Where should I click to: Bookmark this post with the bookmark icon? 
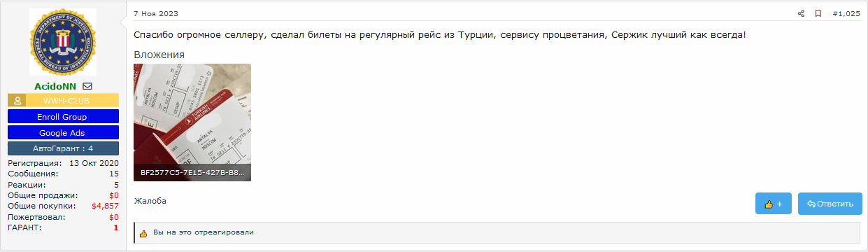coord(818,13)
